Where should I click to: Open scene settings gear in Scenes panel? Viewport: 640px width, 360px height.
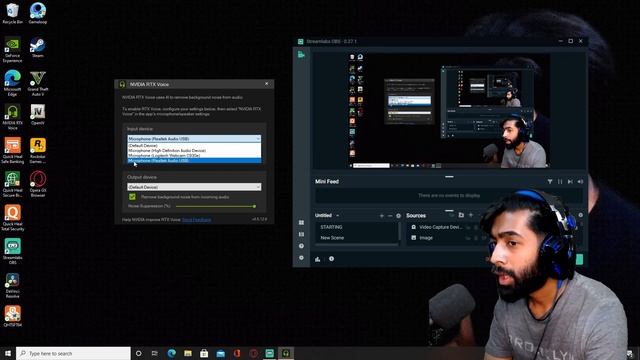tap(399, 216)
